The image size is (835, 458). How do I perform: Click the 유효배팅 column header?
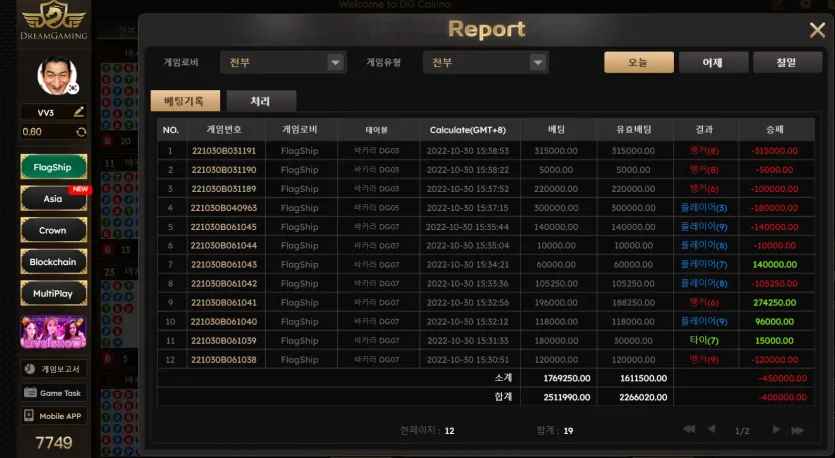634,129
